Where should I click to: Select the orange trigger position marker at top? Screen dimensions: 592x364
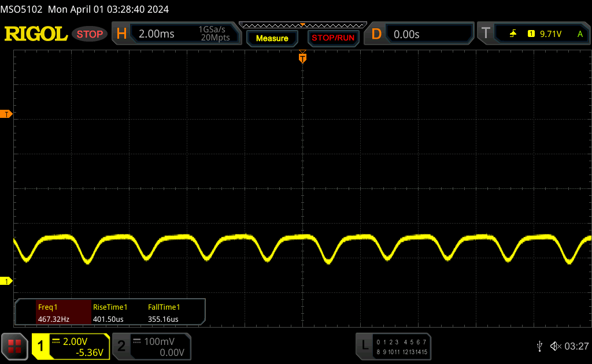click(302, 57)
